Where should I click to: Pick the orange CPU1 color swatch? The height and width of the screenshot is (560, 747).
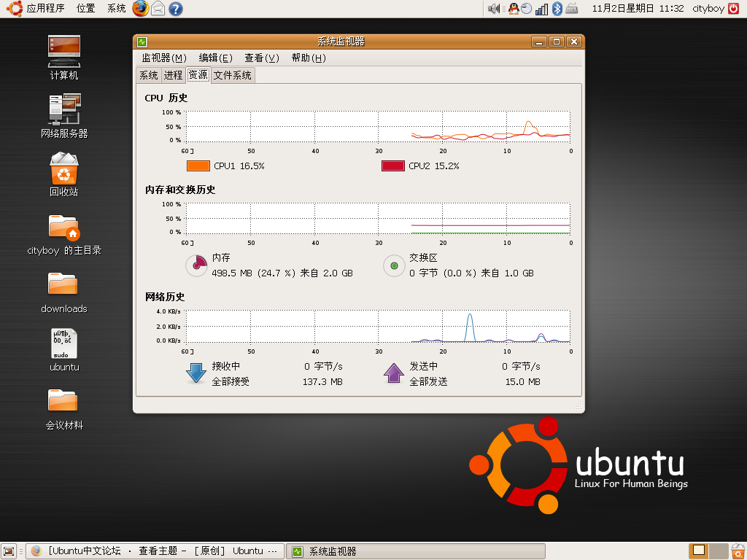click(x=198, y=166)
